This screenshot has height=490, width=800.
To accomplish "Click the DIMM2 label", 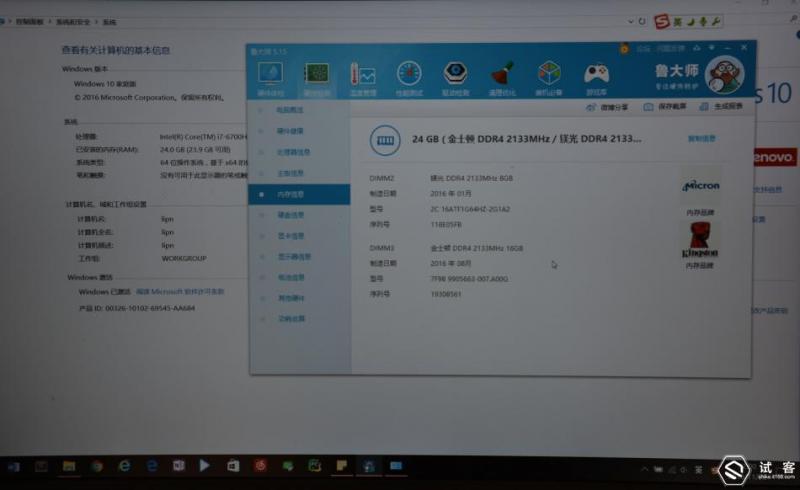I will coord(382,178).
